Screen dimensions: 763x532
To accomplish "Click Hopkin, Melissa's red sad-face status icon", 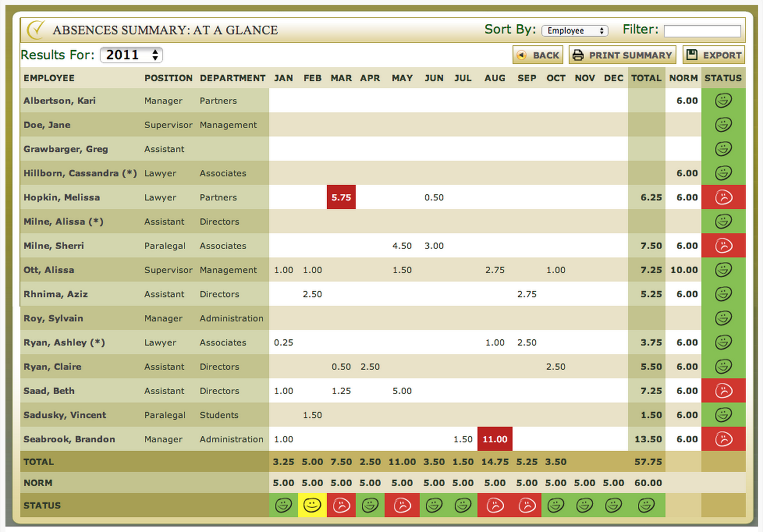I will [x=723, y=197].
